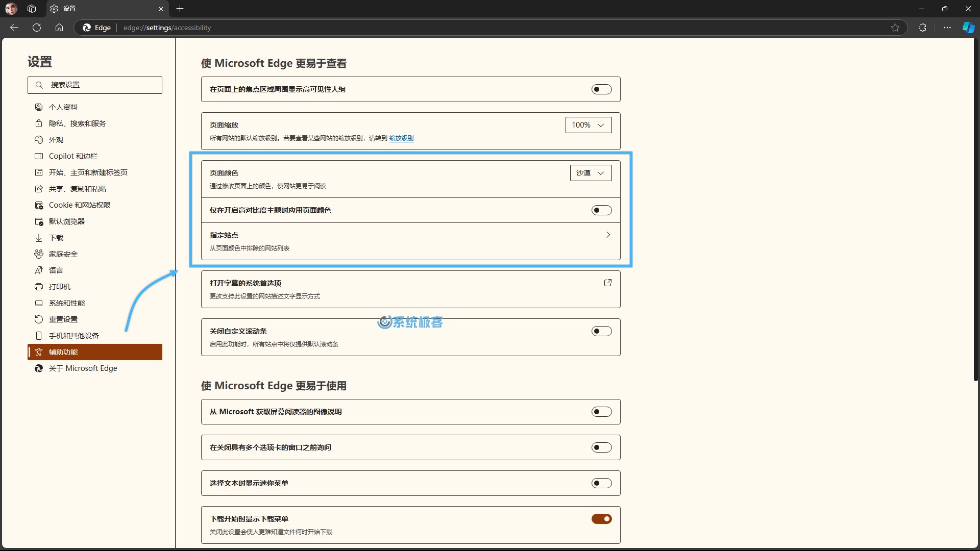Click the 手机和其他设备 phone icon
Viewport: 980px width, 551px height.
pyautogui.click(x=39, y=336)
